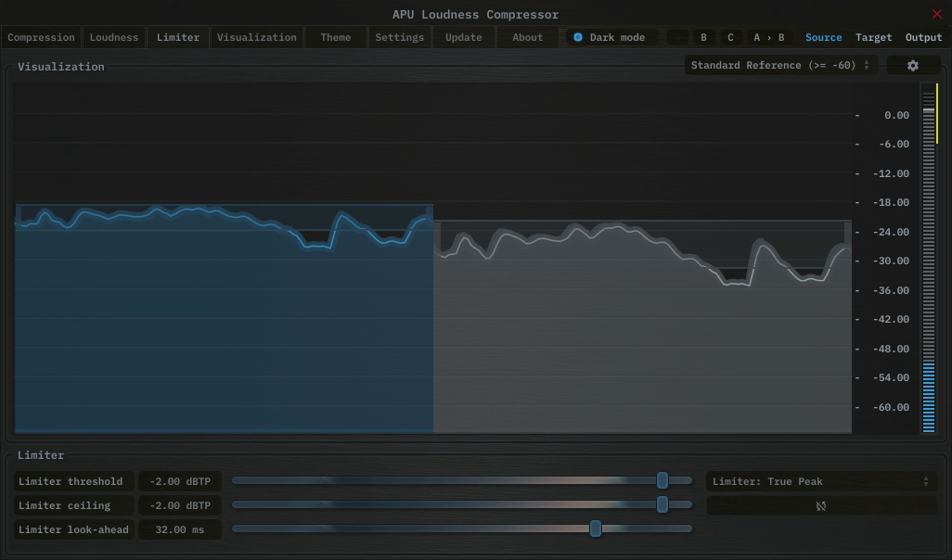Open the Settings tab
This screenshot has height=560, width=952.
click(399, 37)
